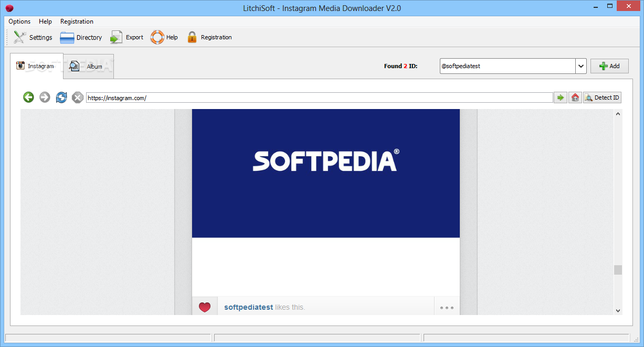This screenshot has height=347, width=644.
Task: Go to home page via house icon
Action: (x=575, y=97)
